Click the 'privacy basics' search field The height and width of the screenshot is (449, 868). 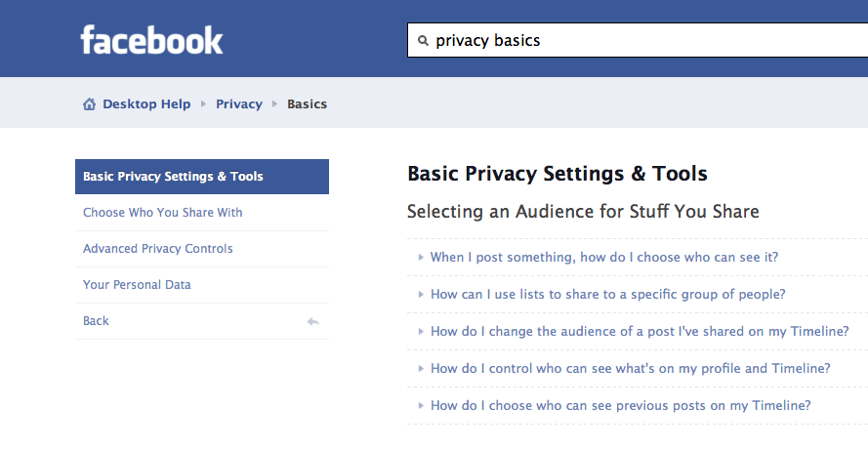638,40
